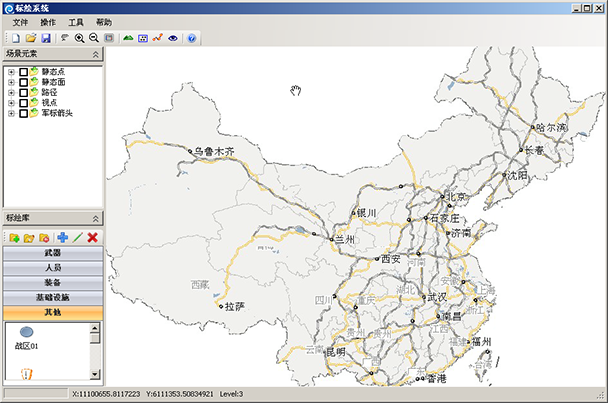This screenshot has width=608, height=403.
Task: Click the 拉萨 city label on map
Action: pyautogui.click(x=235, y=307)
